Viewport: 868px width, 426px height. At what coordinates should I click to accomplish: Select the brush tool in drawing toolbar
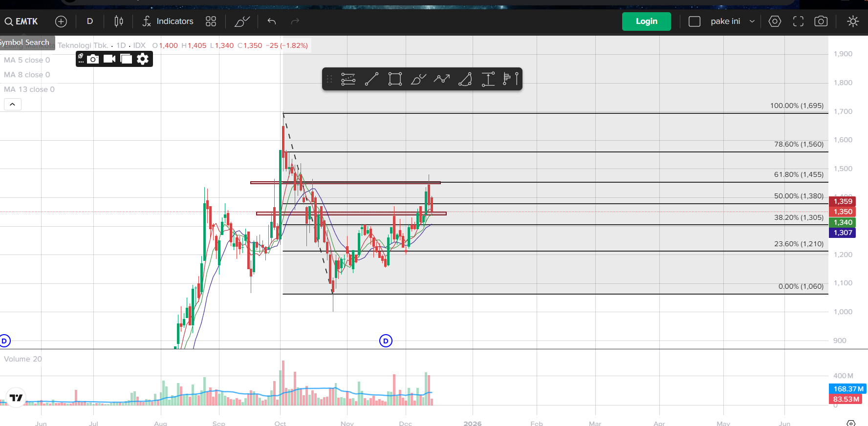coord(418,79)
